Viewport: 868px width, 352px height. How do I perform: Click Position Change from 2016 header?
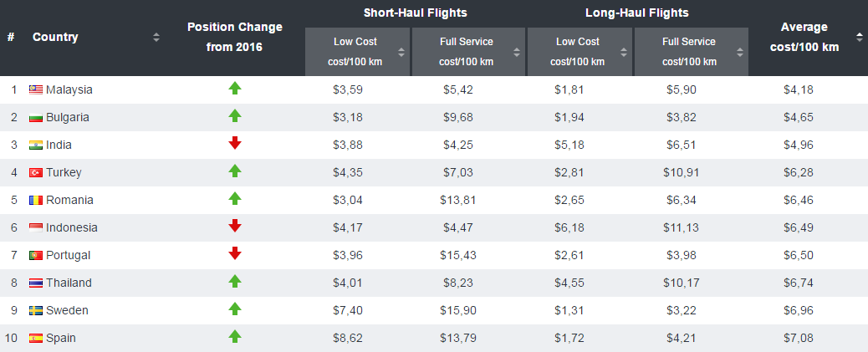click(x=235, y=37)
